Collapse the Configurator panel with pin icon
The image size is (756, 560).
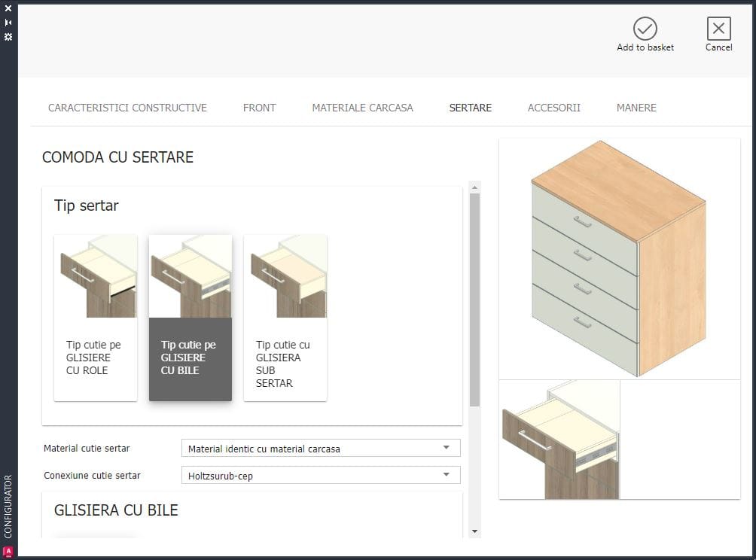pos(8,22)
